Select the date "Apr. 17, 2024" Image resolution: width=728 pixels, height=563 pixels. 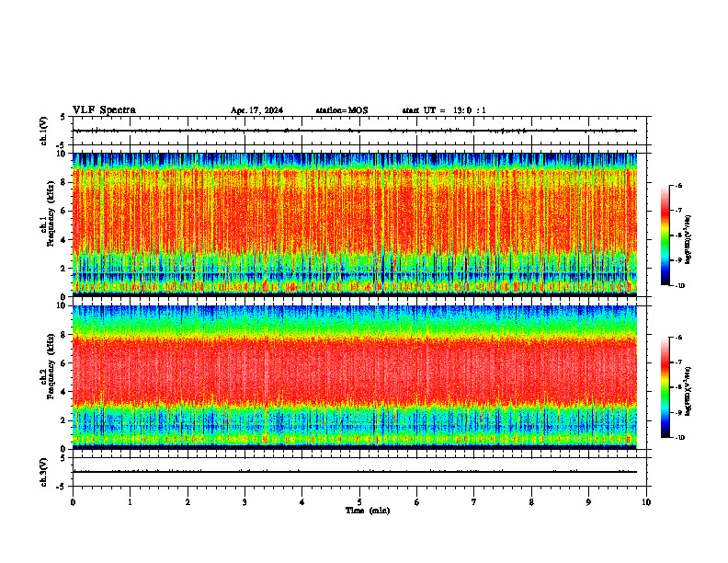coord(256,110)
